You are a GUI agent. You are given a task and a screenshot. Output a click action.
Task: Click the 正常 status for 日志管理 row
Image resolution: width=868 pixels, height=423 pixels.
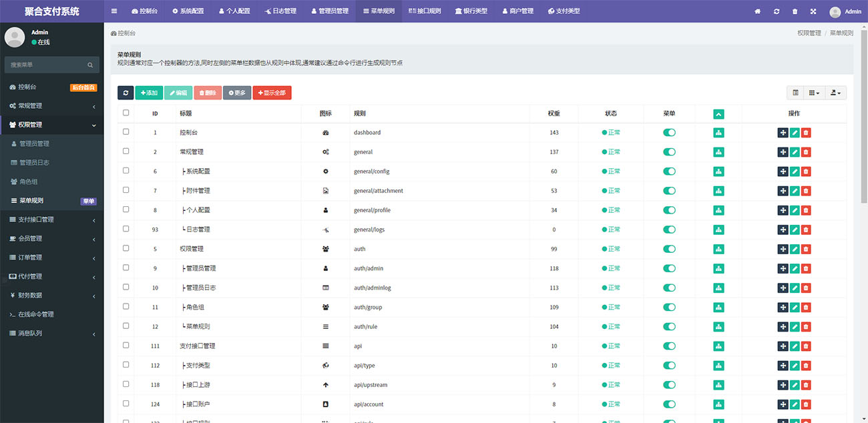pos(611,230)
